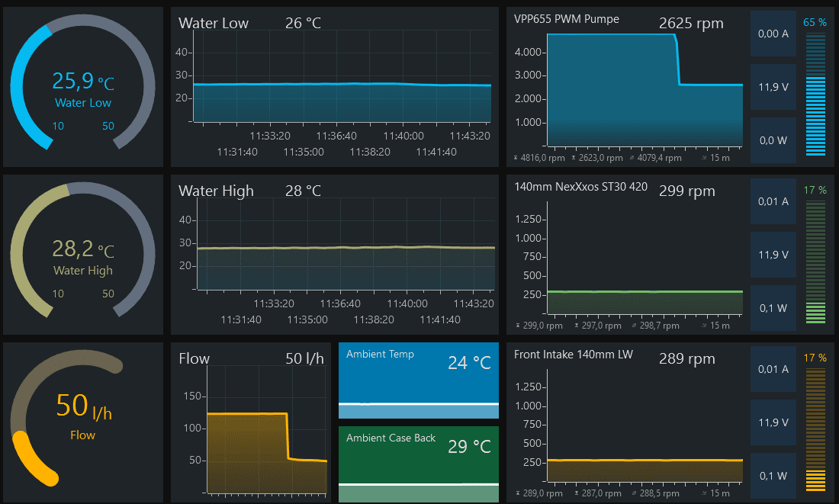Click the 15 m timespan icon under the pump chart
839x504 pixels.
(x=704, y=158)
